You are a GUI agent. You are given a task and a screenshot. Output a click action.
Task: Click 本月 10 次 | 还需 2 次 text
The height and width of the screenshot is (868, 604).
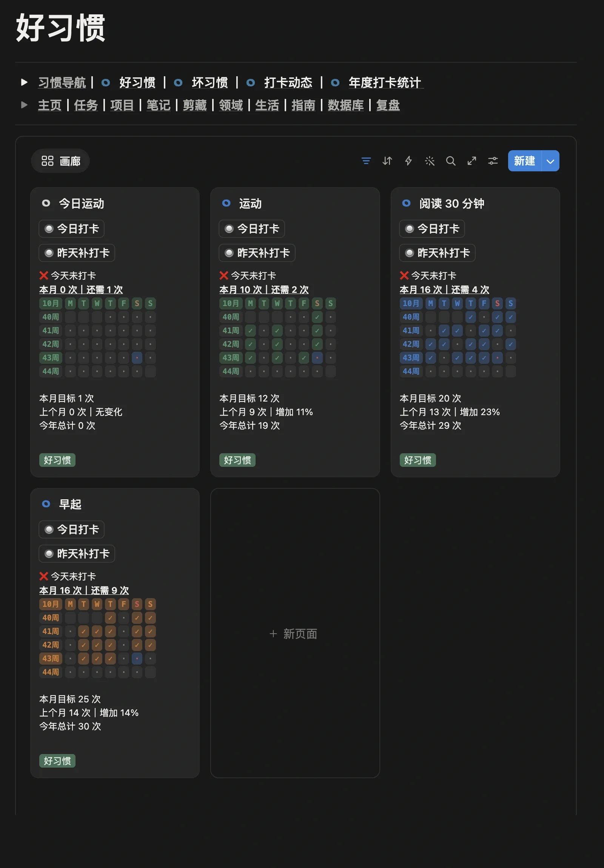264,289
